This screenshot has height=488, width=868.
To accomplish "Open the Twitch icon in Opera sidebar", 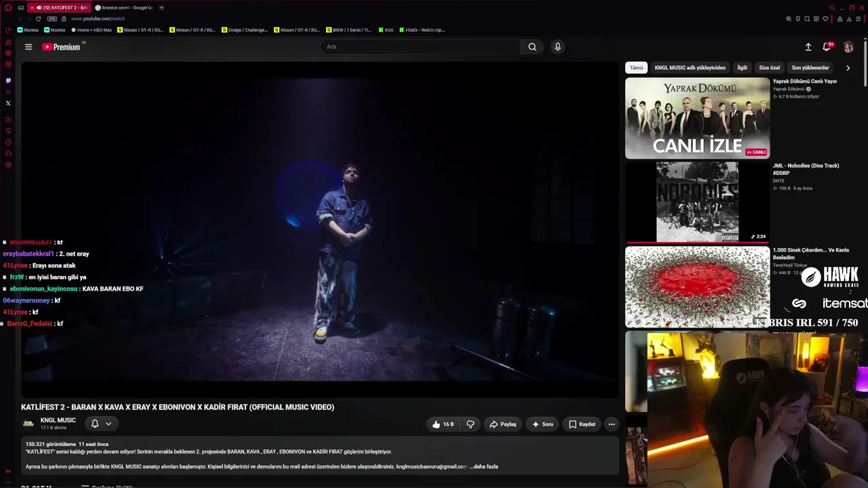I will point(8,81).
